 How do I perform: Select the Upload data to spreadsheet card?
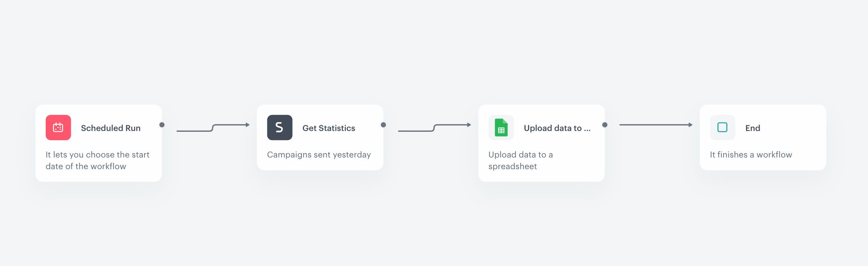(541, 143)
